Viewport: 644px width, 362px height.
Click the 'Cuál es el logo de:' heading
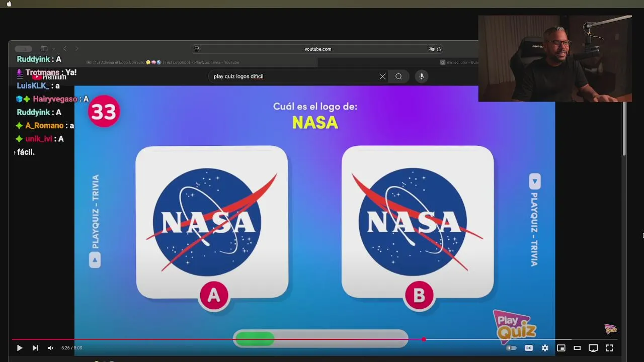click(315, 107)
